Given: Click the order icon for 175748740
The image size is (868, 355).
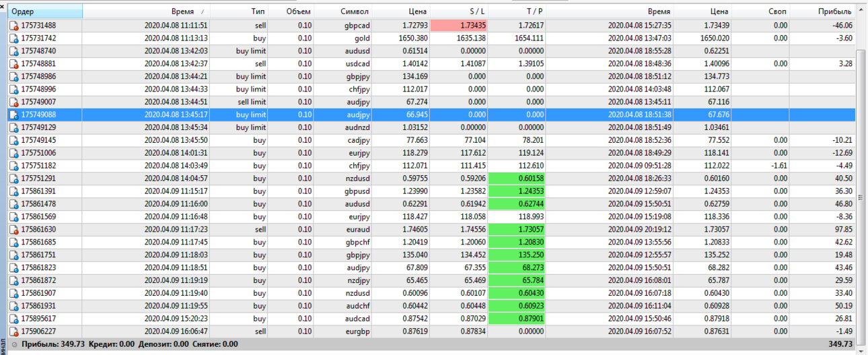Looking at the screenshot, I should [14, 51].
